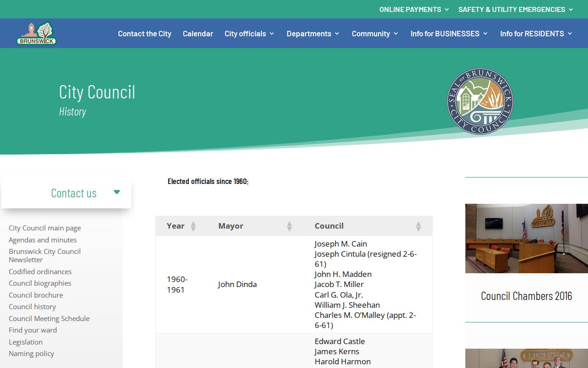The height and width of the screenshot is (368, 588).
Task: Click the Seal of Brunswick City Council emblem
Action: [x=480, y=101]
